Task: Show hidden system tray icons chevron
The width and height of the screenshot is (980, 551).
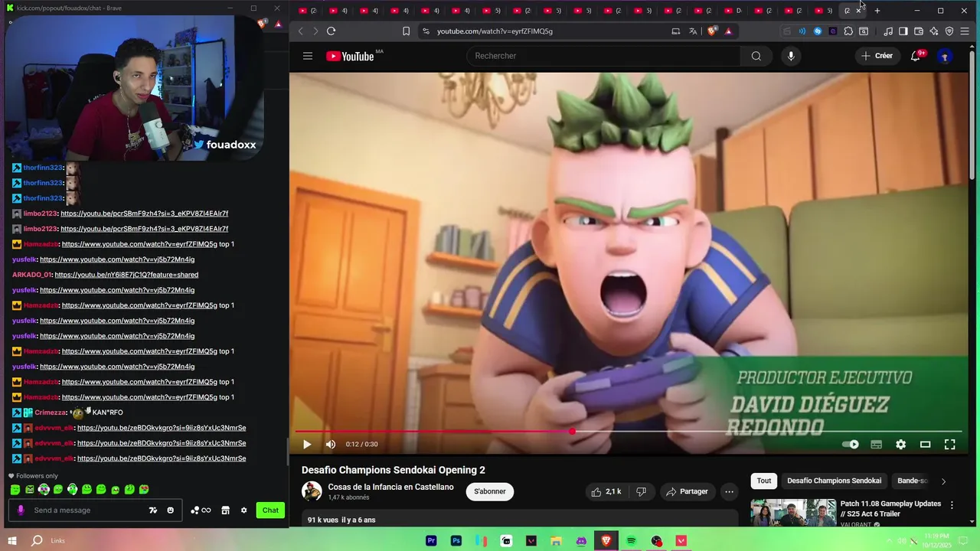Action: [x=890, y=541]
